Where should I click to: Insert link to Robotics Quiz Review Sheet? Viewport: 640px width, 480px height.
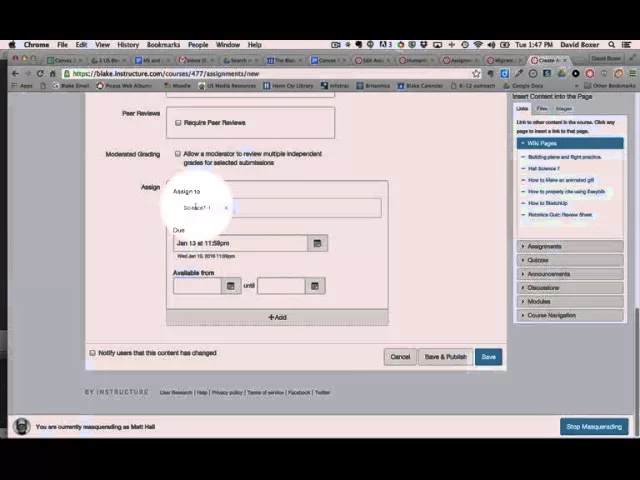(560, 215)
